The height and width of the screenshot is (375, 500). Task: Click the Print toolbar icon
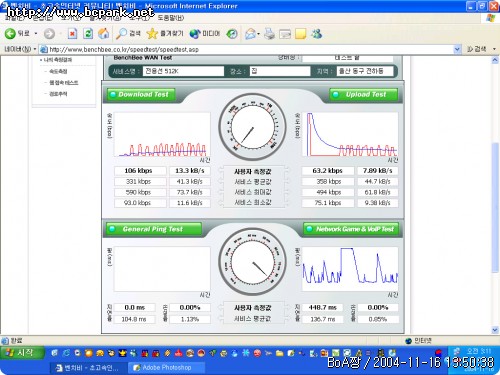tap(269, 34)
